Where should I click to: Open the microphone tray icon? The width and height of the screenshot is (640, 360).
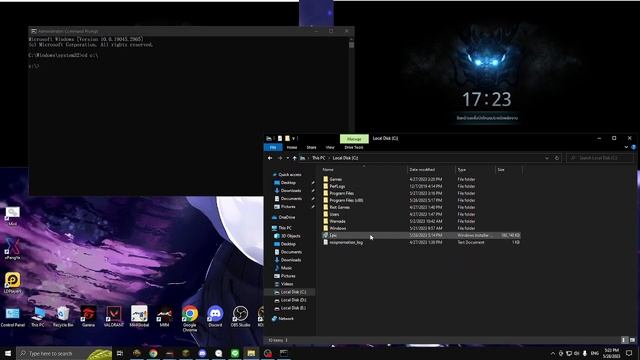tap(584, 353)
